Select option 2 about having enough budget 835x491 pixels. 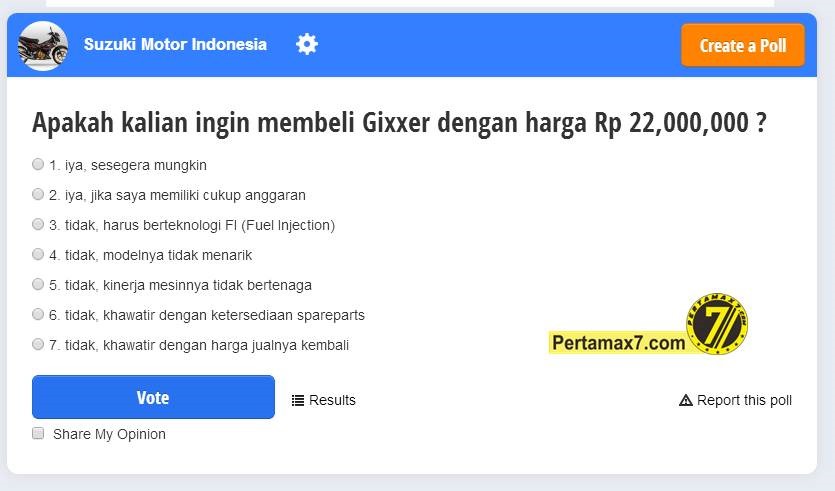(38, 194)
